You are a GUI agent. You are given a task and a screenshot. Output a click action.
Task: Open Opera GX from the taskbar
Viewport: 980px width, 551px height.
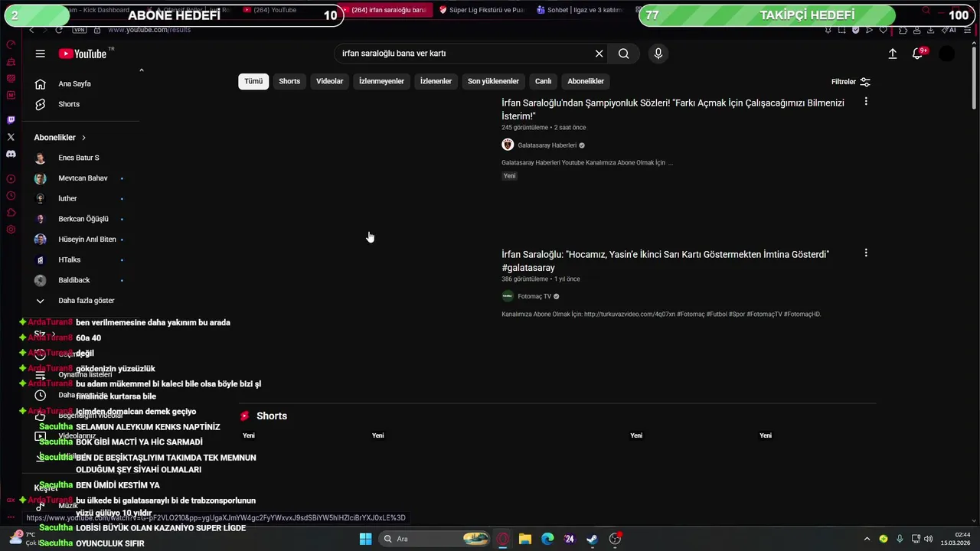[x=503, y=539]
